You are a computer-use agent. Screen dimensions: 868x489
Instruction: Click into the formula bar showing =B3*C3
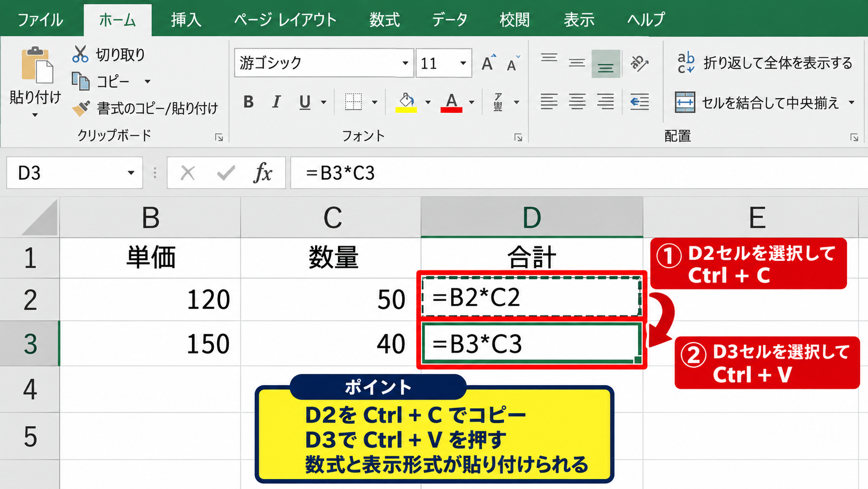(579, 173)
